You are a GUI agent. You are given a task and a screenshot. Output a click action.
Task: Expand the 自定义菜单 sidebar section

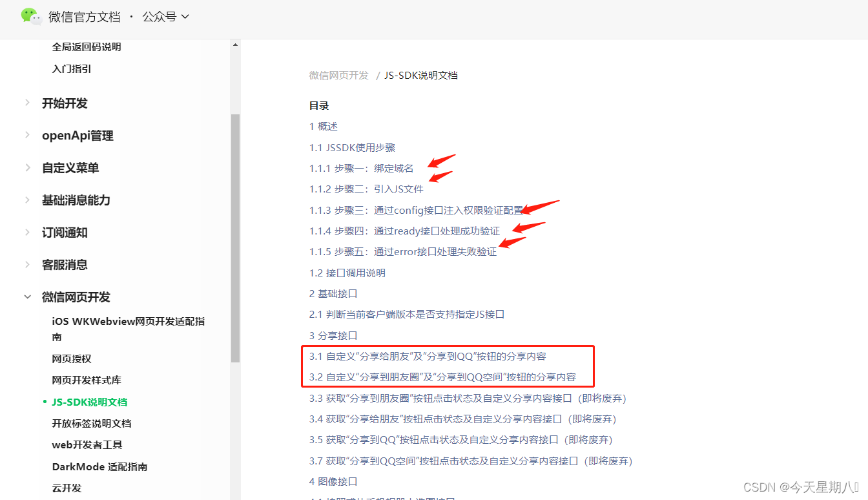click(x=70, y=168)
